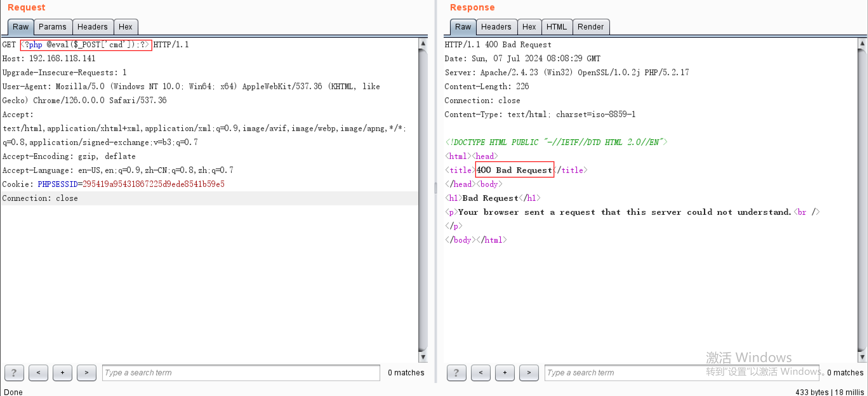Click the Server: Apache/2.4.23 header line

point(567,72)
